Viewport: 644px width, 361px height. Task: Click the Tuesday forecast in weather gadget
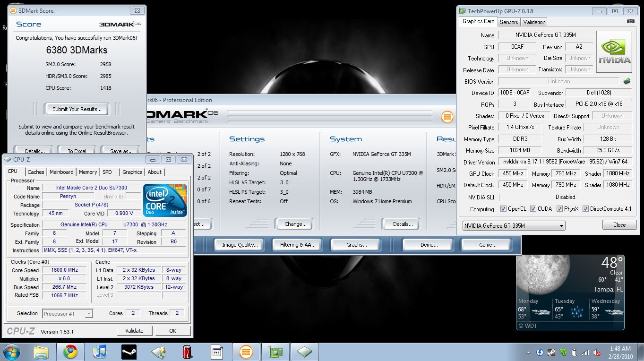coord(572,309)
